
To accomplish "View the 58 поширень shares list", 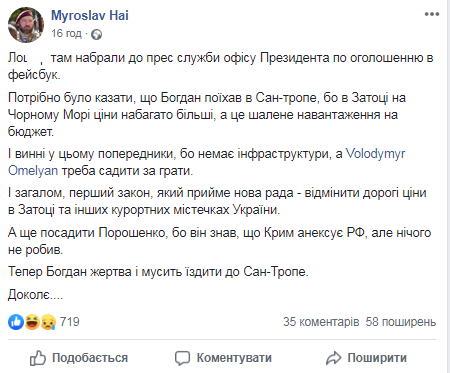I will 401,322.
